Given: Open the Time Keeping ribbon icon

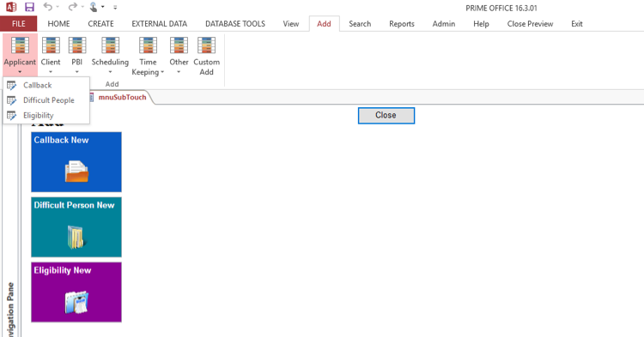Looking at the screenshot, I should (x=148, y=45).
